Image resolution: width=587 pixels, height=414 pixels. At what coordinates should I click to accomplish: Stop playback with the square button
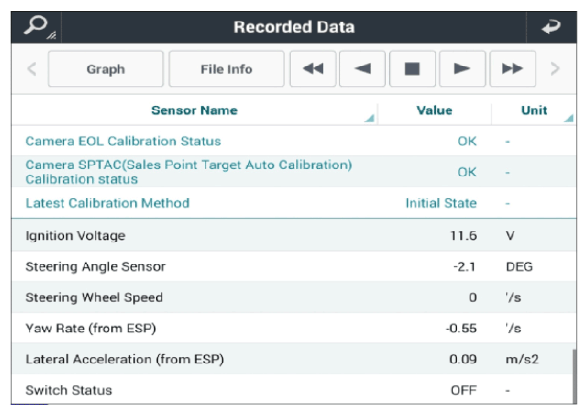(x=412, y=69)
